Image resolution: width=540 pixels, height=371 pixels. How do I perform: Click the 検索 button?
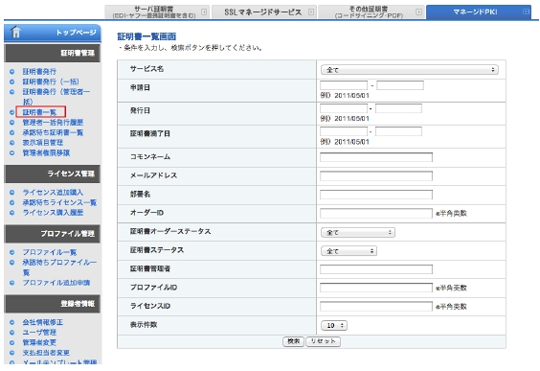click(293, 341)
